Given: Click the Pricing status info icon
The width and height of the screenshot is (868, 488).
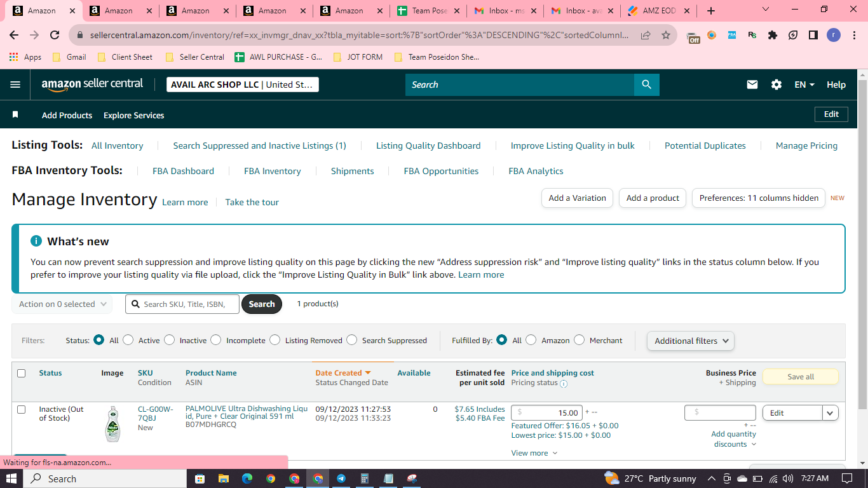Looking at the screenshot, I should (564, 383).
